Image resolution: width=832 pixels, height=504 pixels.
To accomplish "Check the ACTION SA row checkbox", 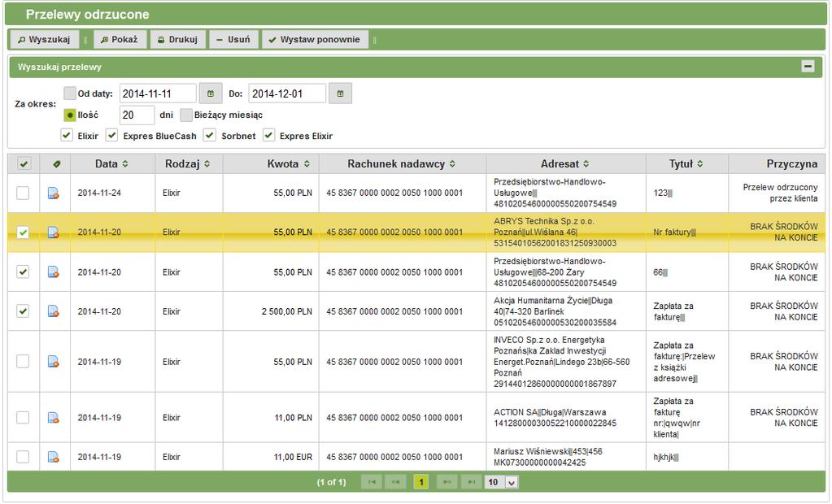I will [23, 418].
